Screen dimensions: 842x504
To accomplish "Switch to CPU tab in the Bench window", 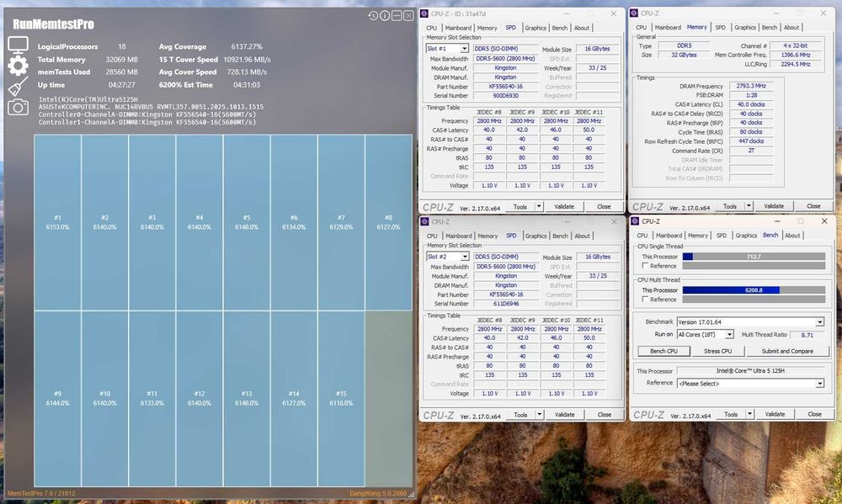I will pos(642,236).
